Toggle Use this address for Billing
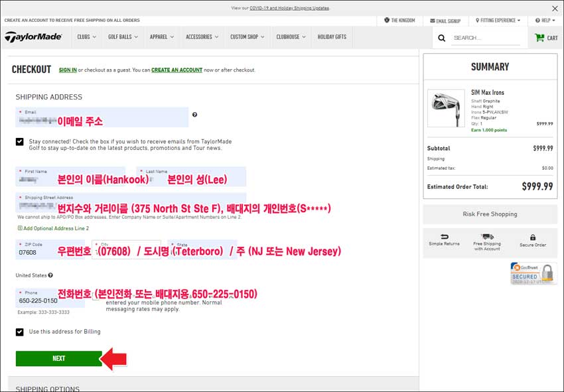 pos(20,332)
